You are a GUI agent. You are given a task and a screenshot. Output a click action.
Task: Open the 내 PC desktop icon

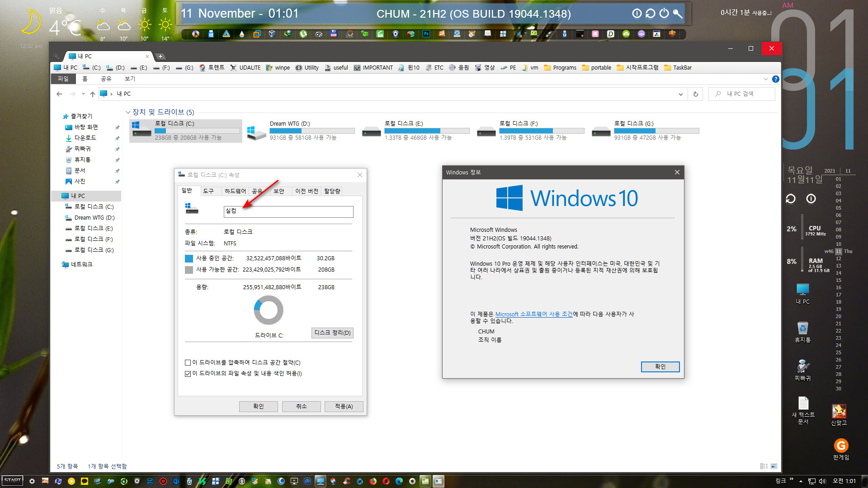[803, 294]
